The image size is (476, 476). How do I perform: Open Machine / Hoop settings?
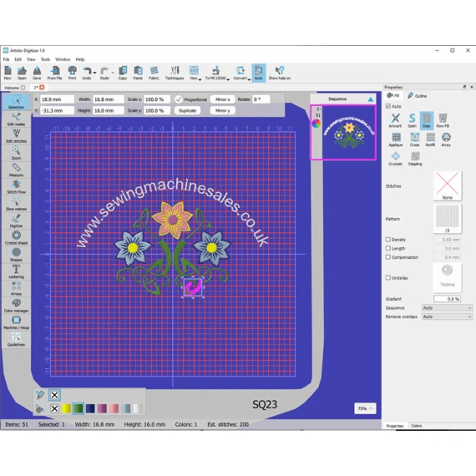pos(16,323)
